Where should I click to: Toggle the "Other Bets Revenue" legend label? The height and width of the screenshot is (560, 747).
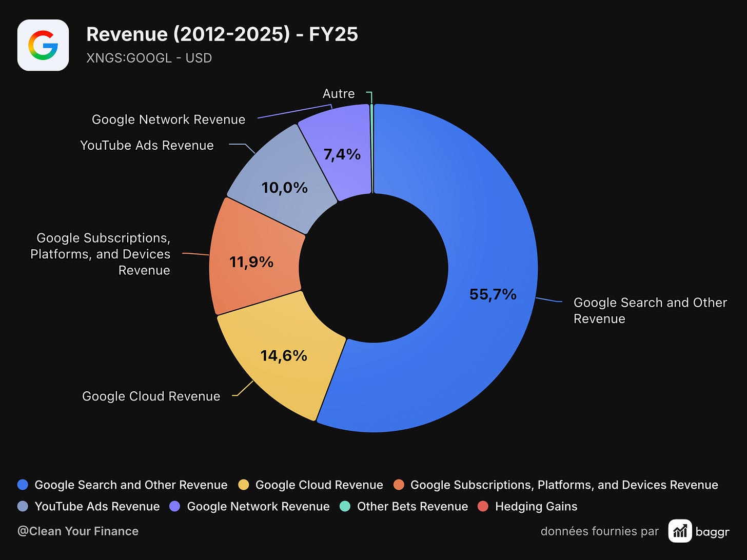pyautogui.click(x=412, y=506)
